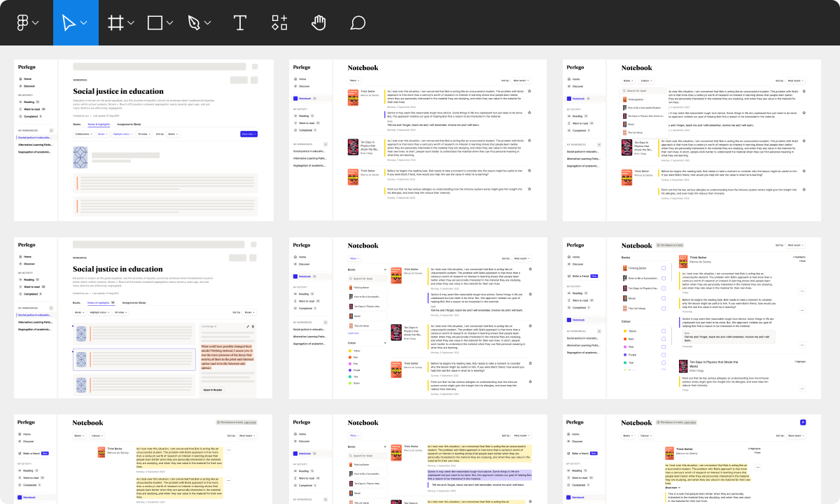Open the Figma main menu logo

click(22, 22)
